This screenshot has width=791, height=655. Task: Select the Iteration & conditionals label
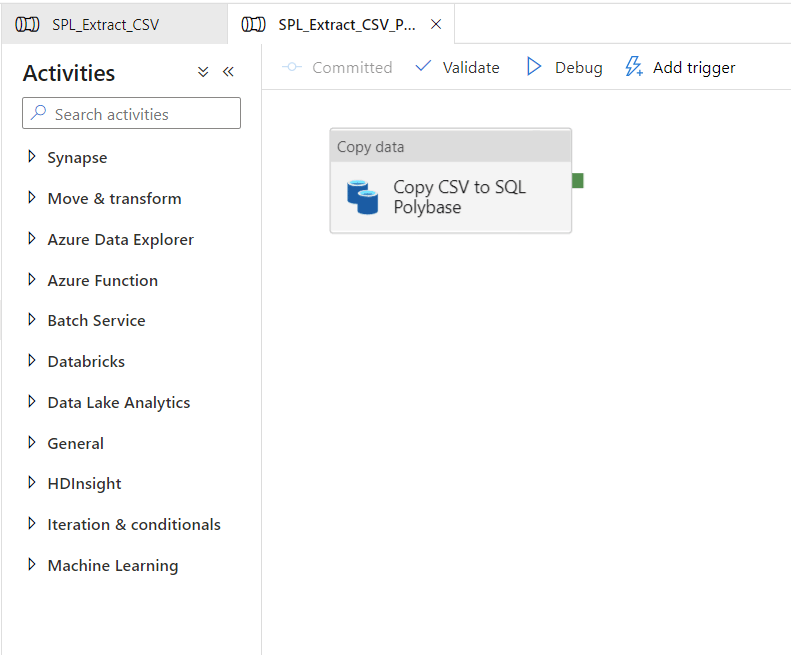point(134,524)
